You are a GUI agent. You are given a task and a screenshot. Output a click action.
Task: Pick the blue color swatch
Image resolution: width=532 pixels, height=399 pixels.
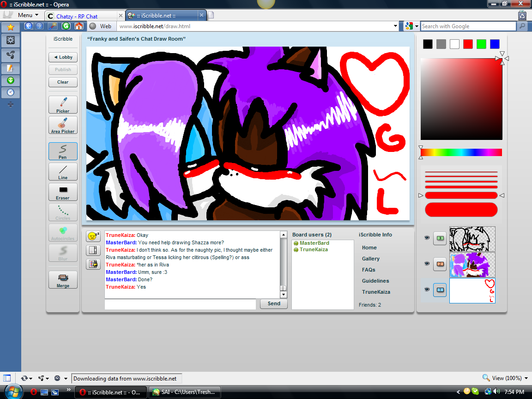point(495,44)
